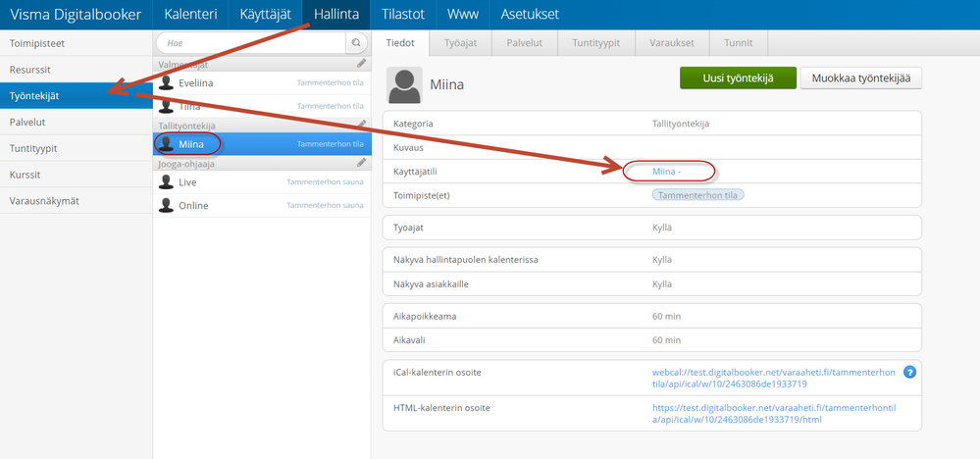Click the Jooga-ohjaaja category header
This screenshot has height=459, width=980.
pyautogui.click(x=262, y=163)
